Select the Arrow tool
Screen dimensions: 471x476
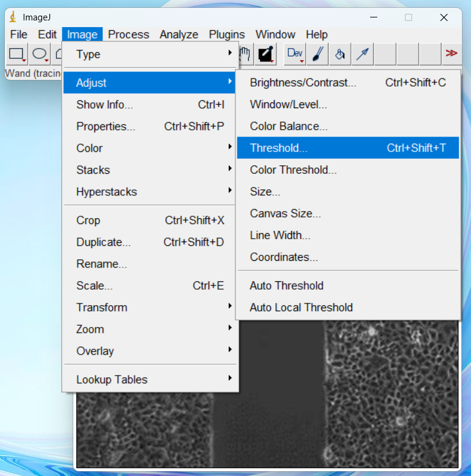coord(362,54)
